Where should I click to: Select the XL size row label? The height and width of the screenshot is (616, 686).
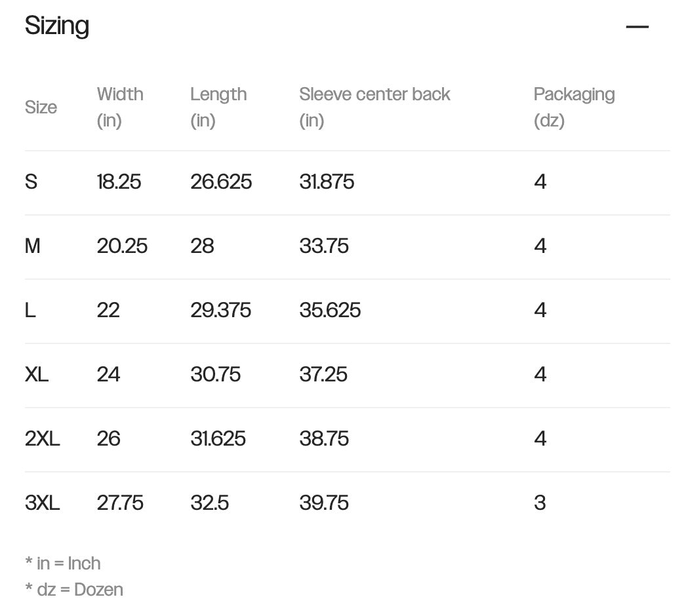(37, 375)
